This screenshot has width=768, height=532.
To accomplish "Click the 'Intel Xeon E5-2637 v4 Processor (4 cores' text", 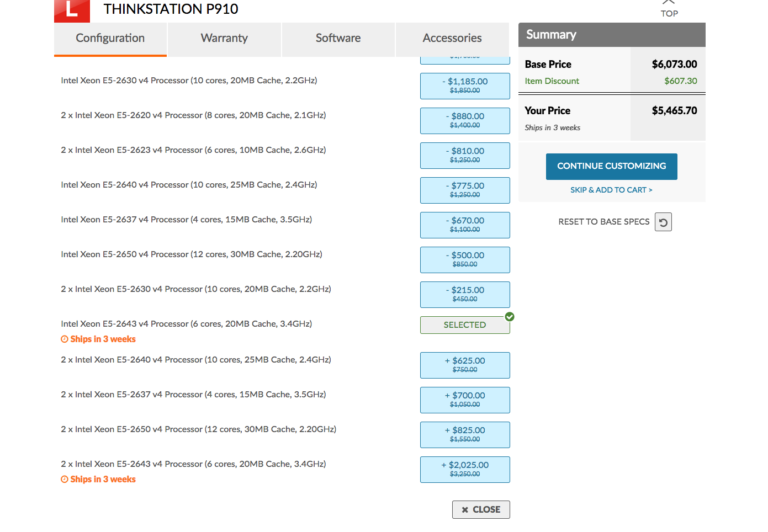I will [x=187, y=220].
